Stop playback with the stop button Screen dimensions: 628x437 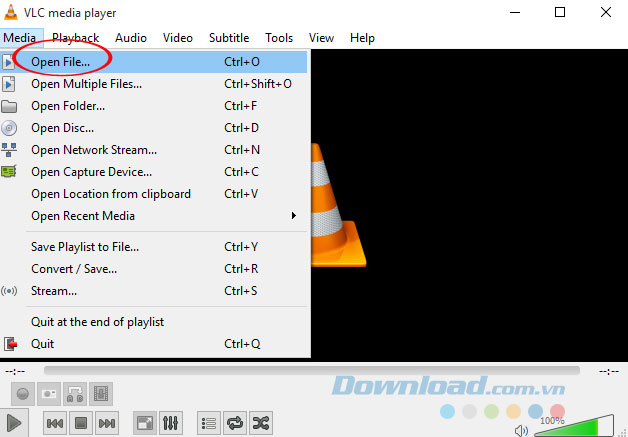[81, 423]
